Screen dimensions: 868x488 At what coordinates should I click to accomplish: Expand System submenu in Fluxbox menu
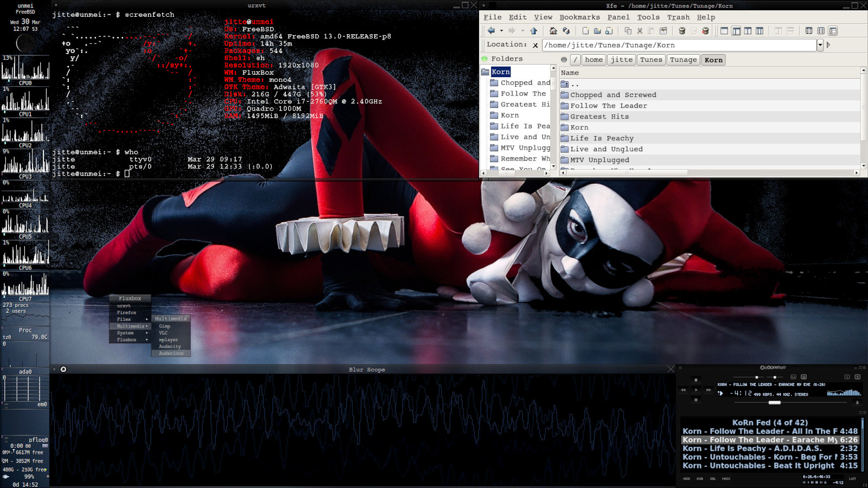130,333
